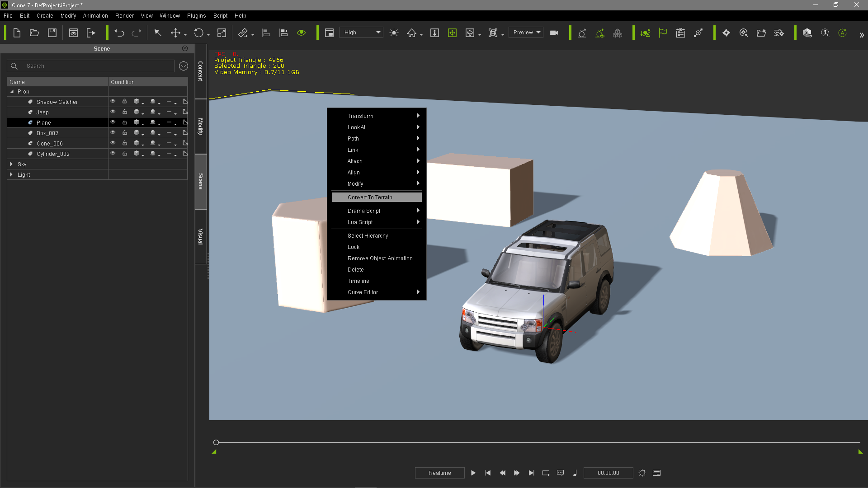The height and width of the screenshot is (488, 868).
Task: Click the Play button in timeline
Action: pyautogui.click(x=473, y=473)
